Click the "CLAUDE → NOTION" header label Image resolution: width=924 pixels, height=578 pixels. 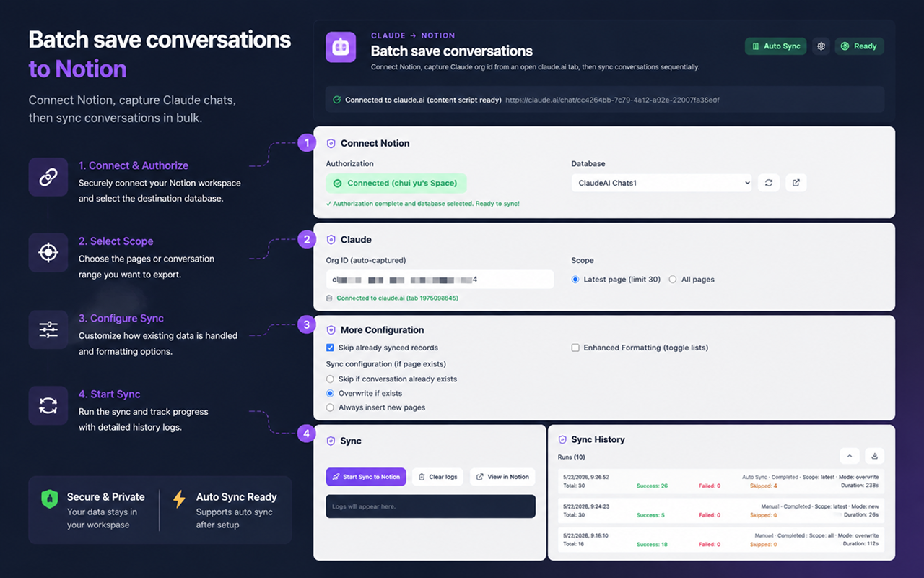coord(413,35)
